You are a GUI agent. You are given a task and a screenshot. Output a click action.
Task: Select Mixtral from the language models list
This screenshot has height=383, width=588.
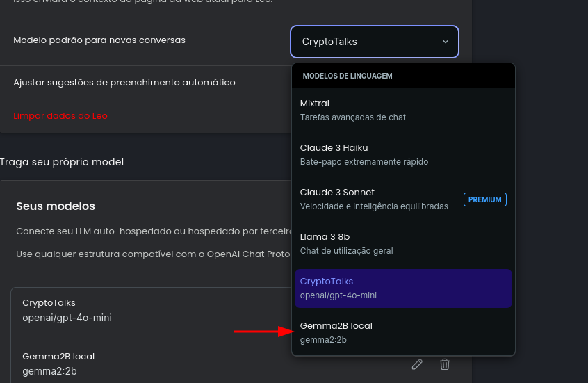pos(403,110)
